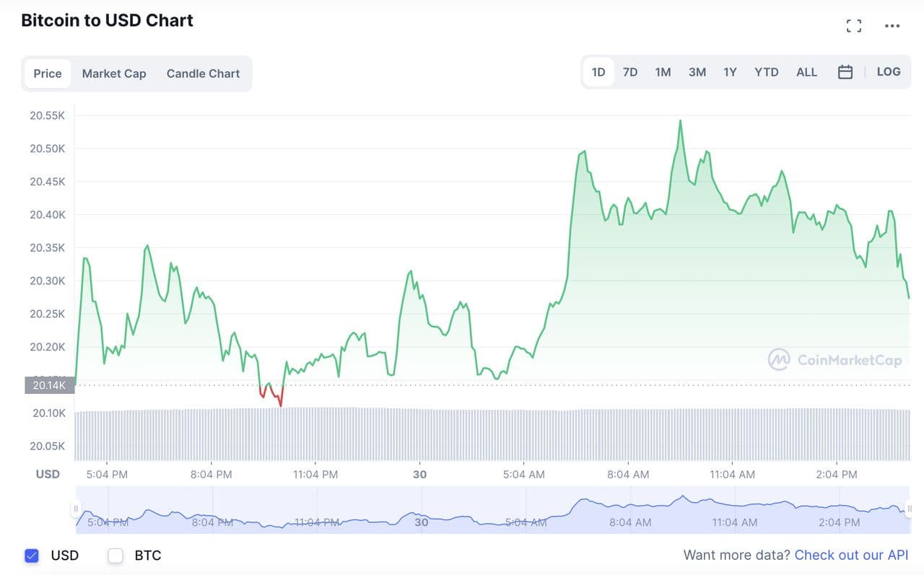
Task: Select the 1M time range
Action: point(663,72)
